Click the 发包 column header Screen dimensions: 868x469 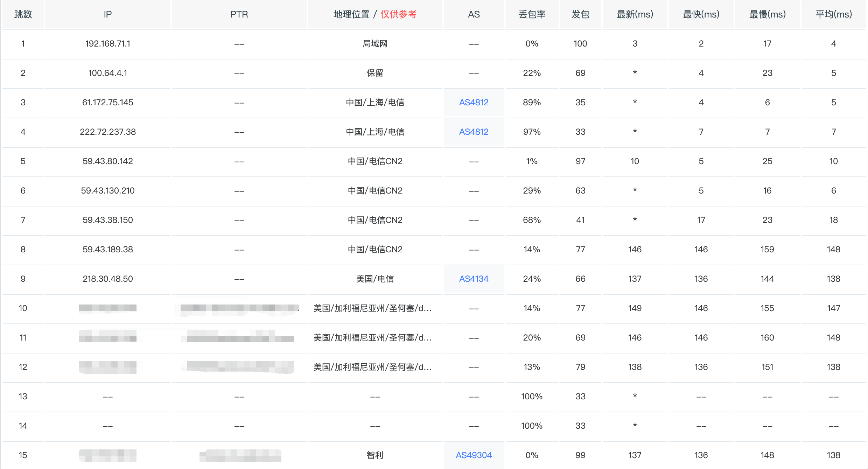tap(580, 14)
